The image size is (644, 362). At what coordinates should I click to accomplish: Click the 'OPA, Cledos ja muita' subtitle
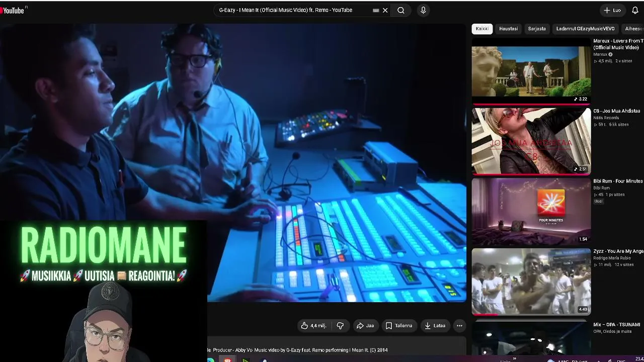tap(612, 331)
